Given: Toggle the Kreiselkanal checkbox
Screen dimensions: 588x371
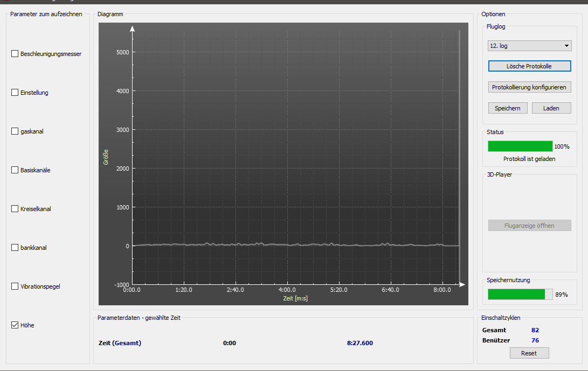Looking at the screenshot, I should [15, 209].
